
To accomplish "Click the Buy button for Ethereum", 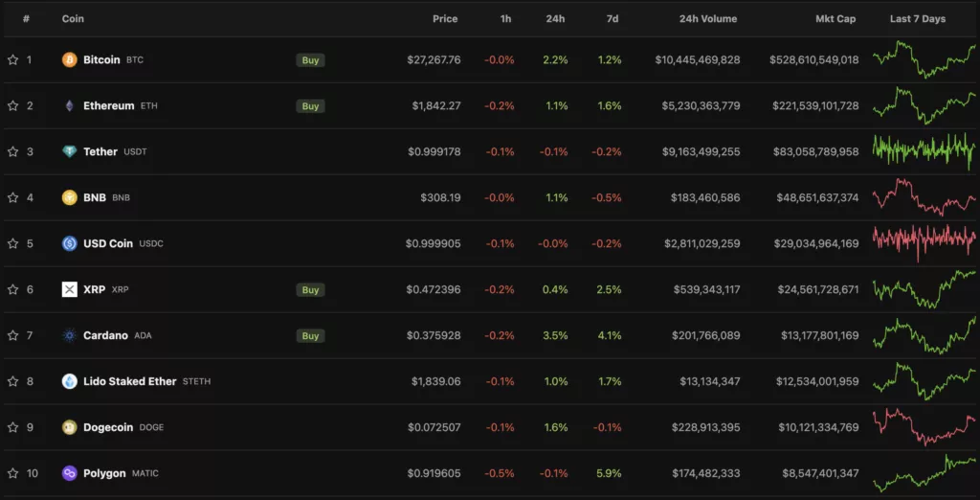I will [x=311, y=105].
